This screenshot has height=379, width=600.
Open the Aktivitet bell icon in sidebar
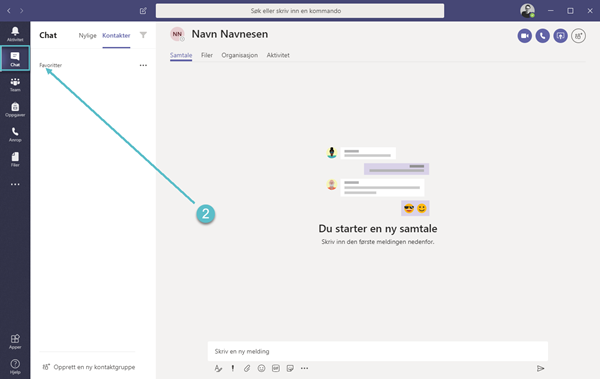coord(15,34)
